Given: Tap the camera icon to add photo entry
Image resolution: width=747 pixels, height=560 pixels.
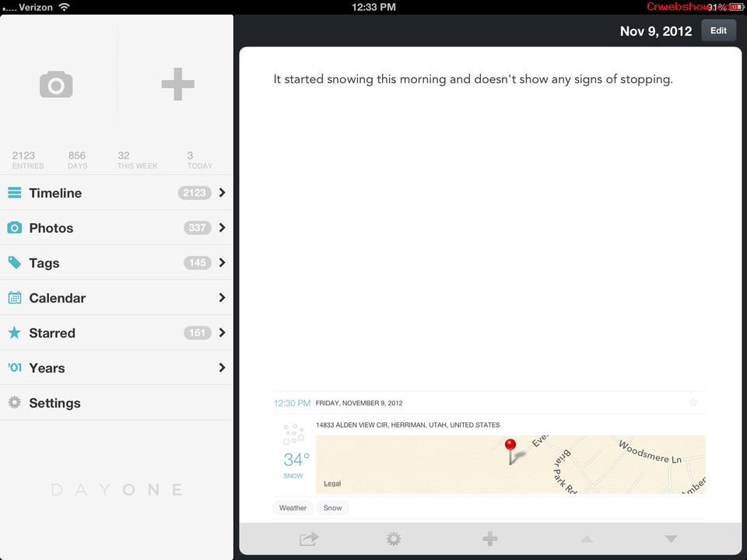Looking at the screenshot, I should click(x=56, y=84).
